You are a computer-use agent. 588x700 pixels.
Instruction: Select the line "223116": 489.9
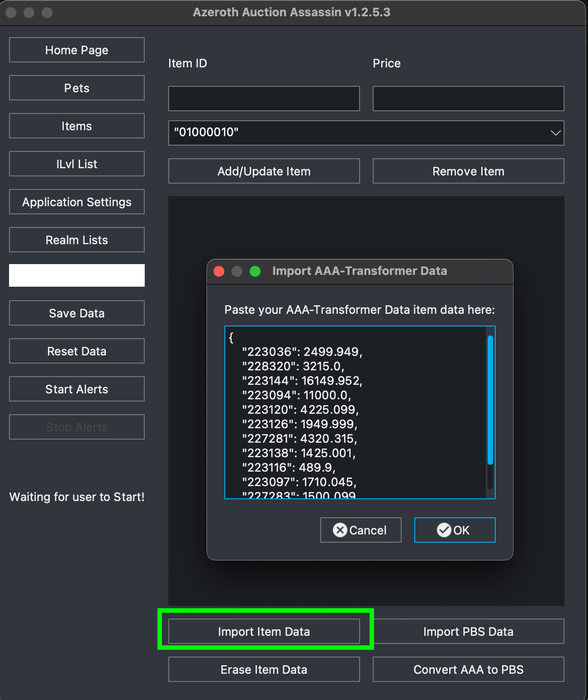coord(289,468)
